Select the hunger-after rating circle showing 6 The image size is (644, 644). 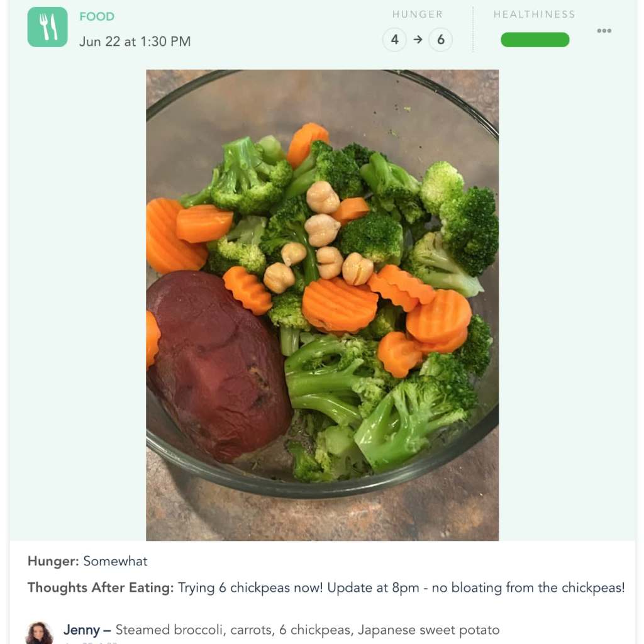(x=440, y=40)
